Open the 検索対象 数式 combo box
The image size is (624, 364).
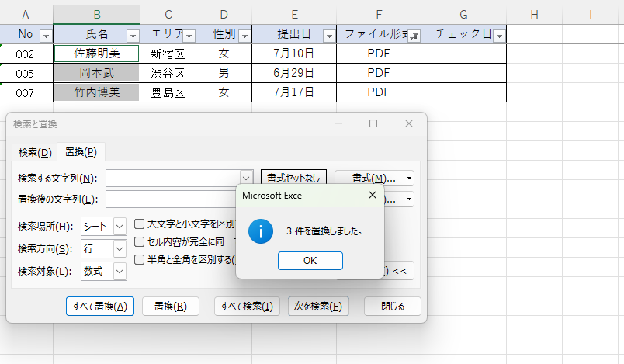pyautogui.click(x=103, y=272)
